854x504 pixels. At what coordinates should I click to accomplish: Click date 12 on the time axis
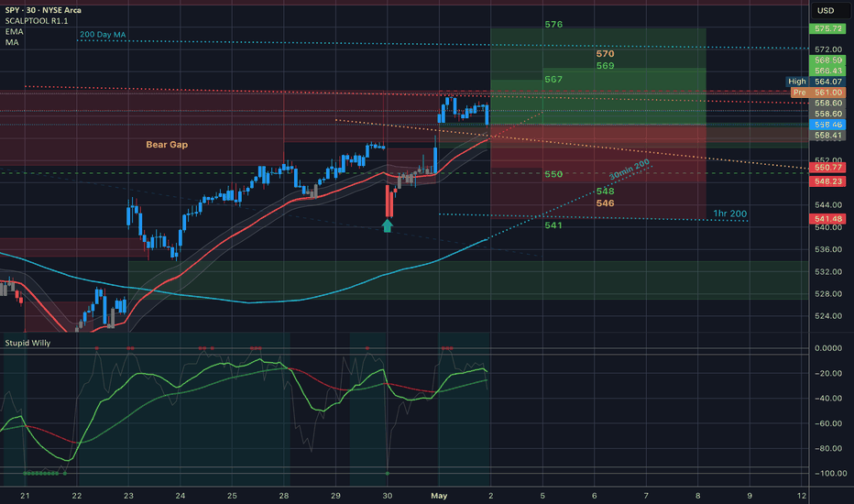[801, 496]
